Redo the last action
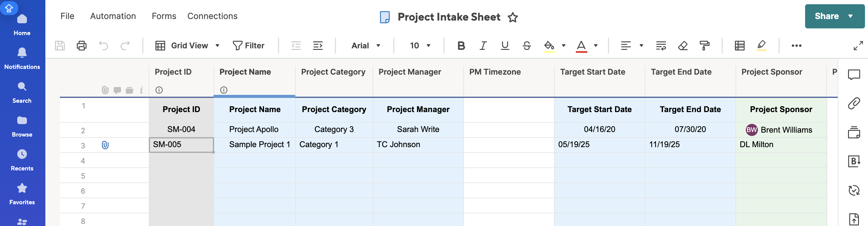Viewport: 868px width, 226px height. coord(125,45)
